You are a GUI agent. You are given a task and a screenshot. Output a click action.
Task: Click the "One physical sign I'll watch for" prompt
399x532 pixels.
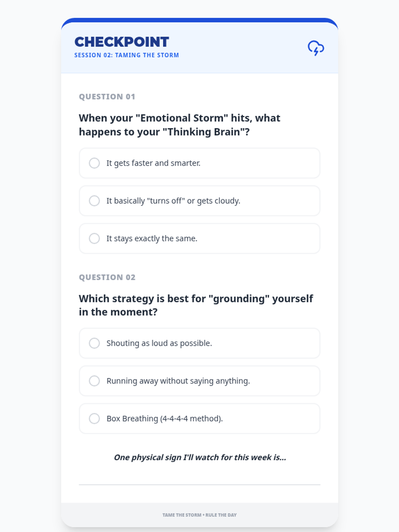click(x=200, y=458)
